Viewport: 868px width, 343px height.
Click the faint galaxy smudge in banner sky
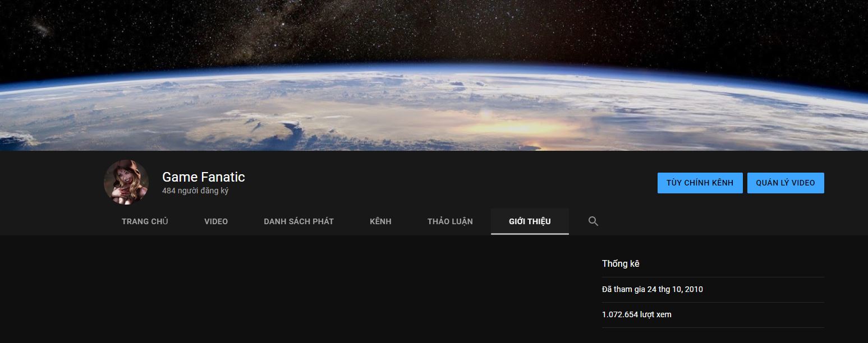coord(41,27)
